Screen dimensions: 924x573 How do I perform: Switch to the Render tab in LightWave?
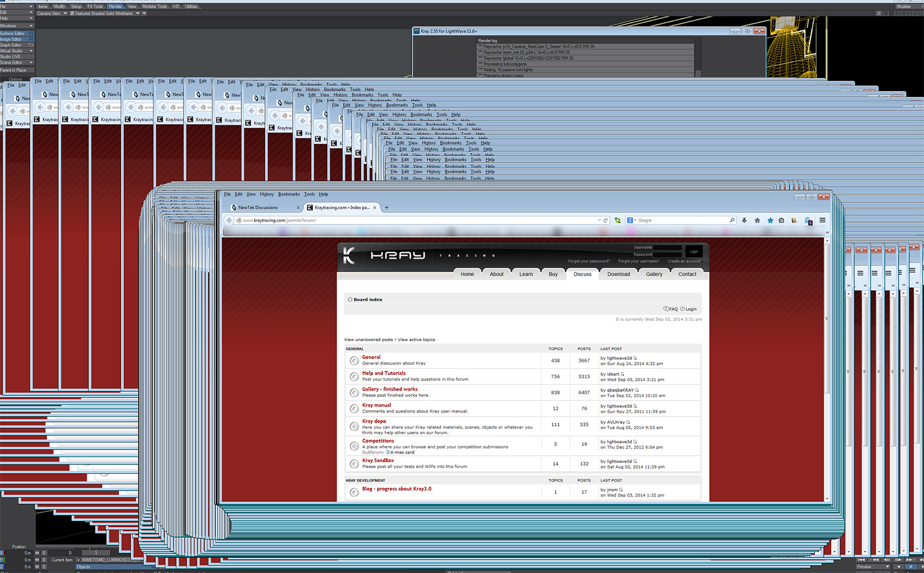115,6
